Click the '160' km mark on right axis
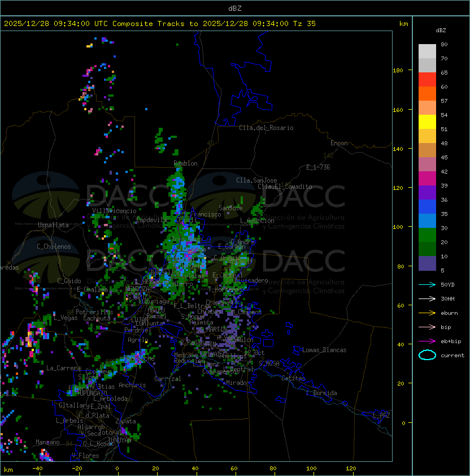Screen dimensions: 470x476 [x=398, y=110]
